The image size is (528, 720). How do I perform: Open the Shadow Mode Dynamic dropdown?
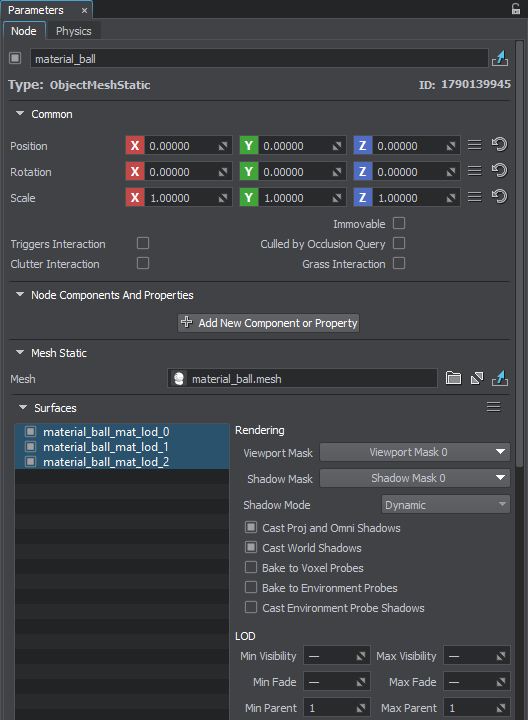coord(445,505)
